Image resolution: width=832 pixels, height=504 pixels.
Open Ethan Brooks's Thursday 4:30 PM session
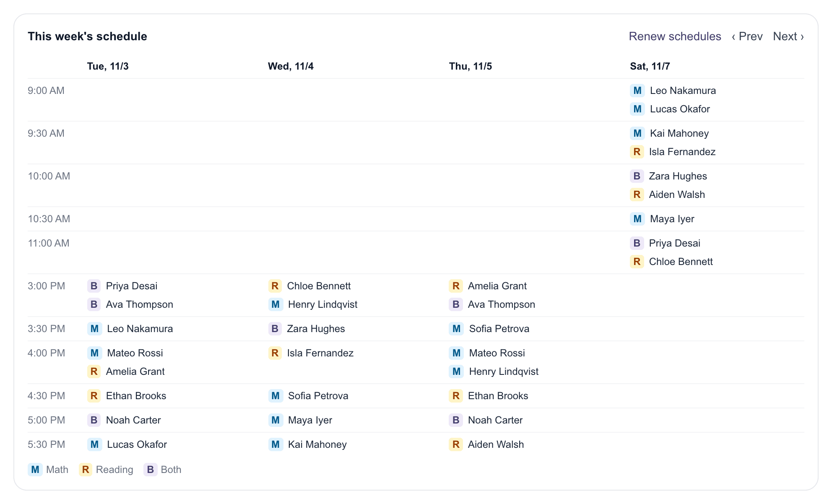[x=498, y=396]
